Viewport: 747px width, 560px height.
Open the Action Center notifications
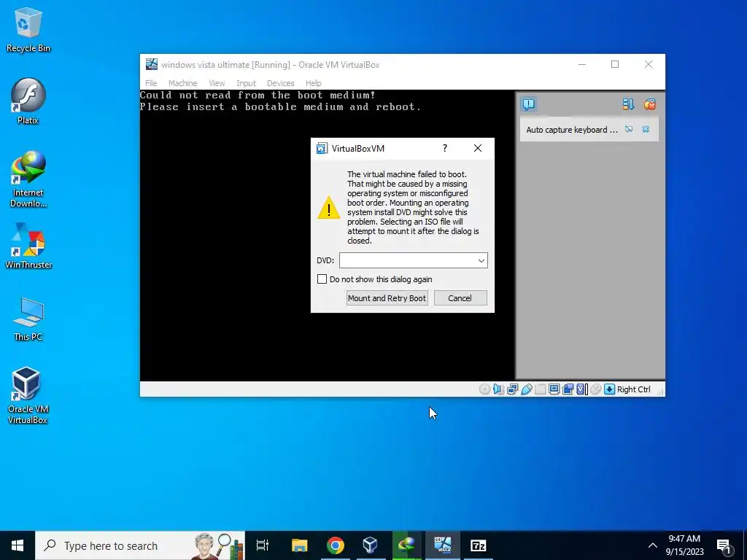[724, 545]
